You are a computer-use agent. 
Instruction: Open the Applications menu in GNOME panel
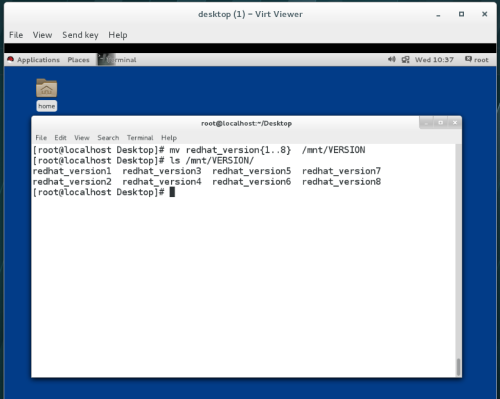click(x=38, y=60)
